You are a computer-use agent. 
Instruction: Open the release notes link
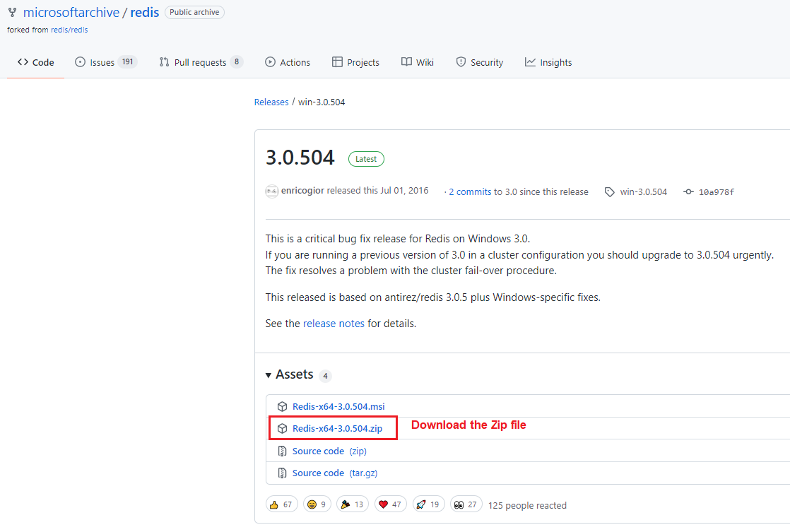[334, 323]
